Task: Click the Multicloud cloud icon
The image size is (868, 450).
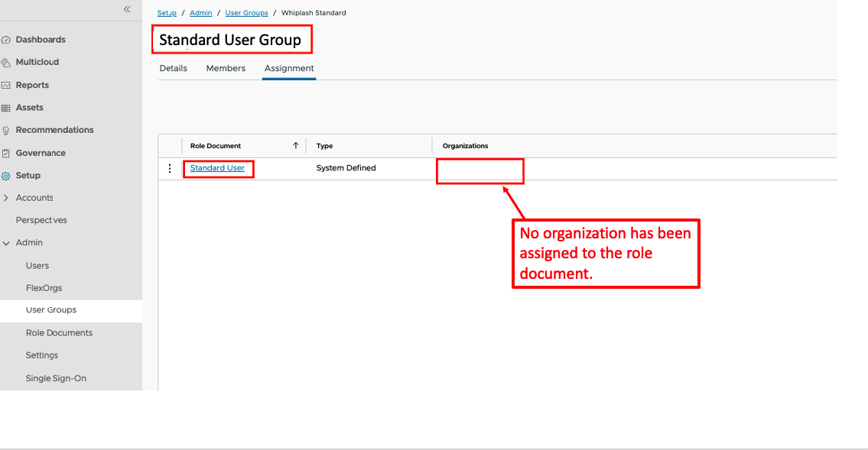Action: tap(5, 63)
